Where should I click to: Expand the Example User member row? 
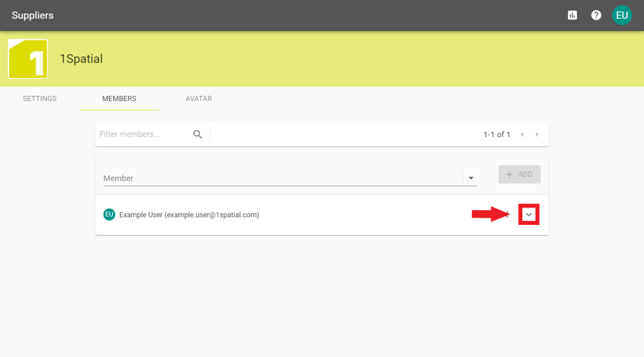[x=529, y=215]
